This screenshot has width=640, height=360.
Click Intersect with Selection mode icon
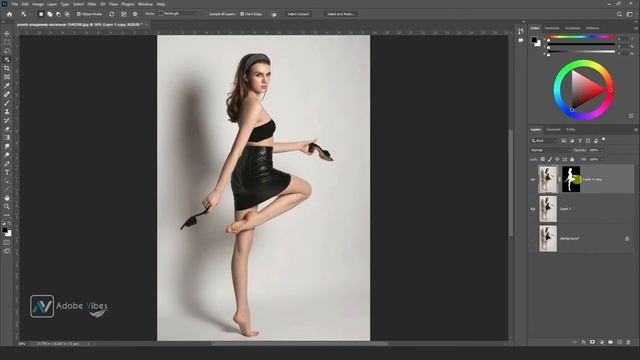pos(67,14)
